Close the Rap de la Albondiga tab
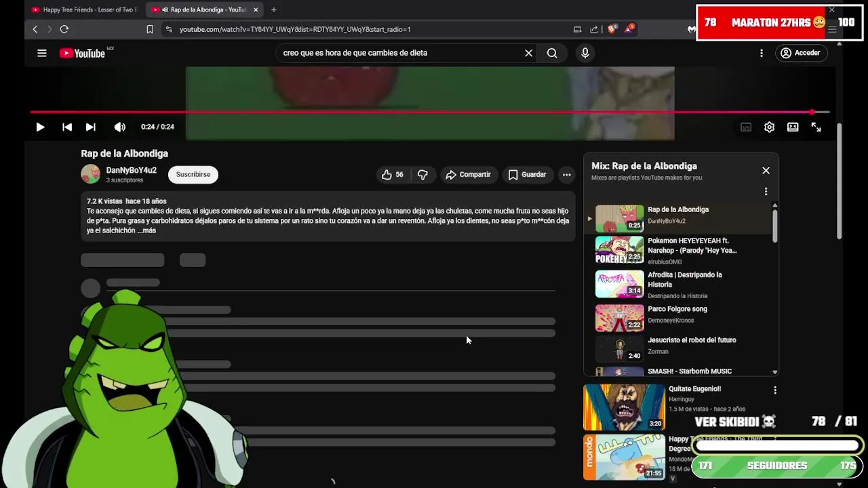 coord(256,9)
